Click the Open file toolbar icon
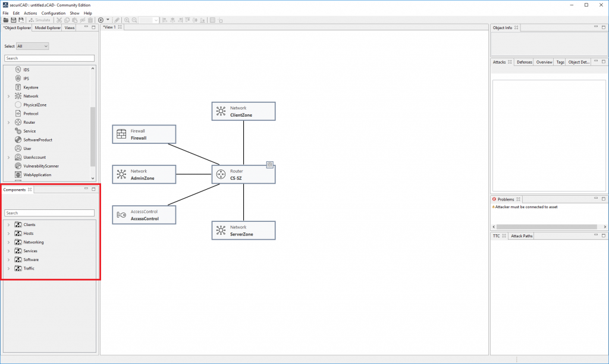Image resolution: width=609 pixels, height=364 pixels. 6,20
